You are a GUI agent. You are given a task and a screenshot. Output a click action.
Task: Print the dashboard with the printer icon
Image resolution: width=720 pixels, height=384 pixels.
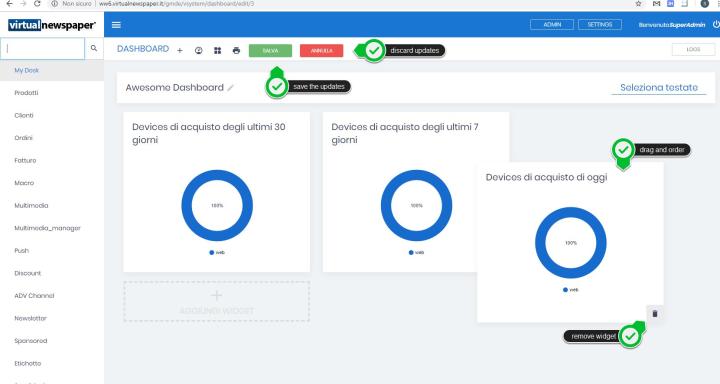tap(236, 51)
